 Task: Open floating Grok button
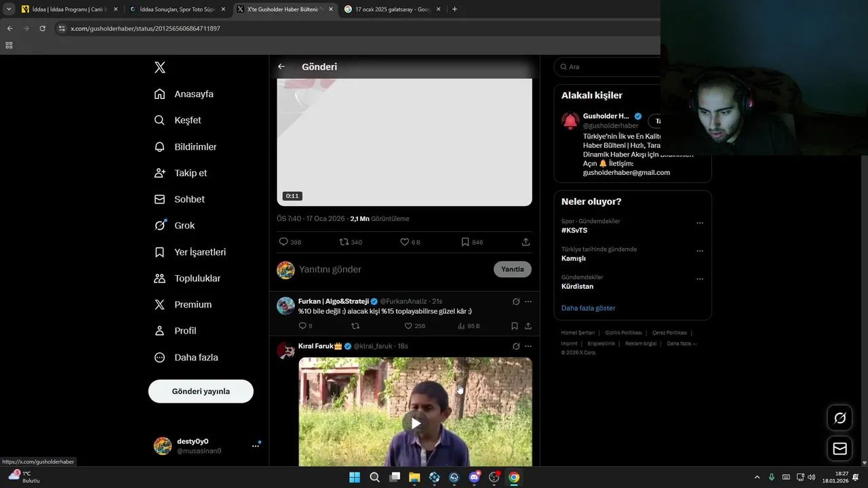click(x=840, y=418)
